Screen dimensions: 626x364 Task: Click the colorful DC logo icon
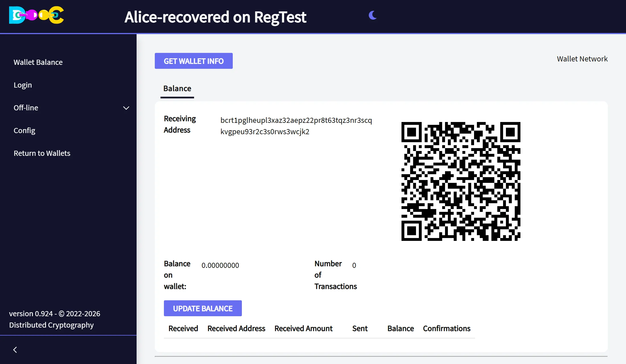(x=36, y=15)
